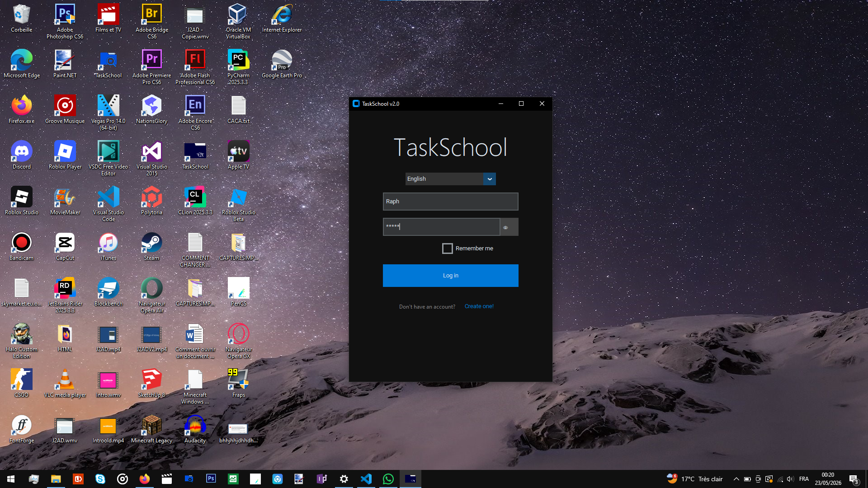
Task: Open the Create one! link
Action: tap(479, 306)
